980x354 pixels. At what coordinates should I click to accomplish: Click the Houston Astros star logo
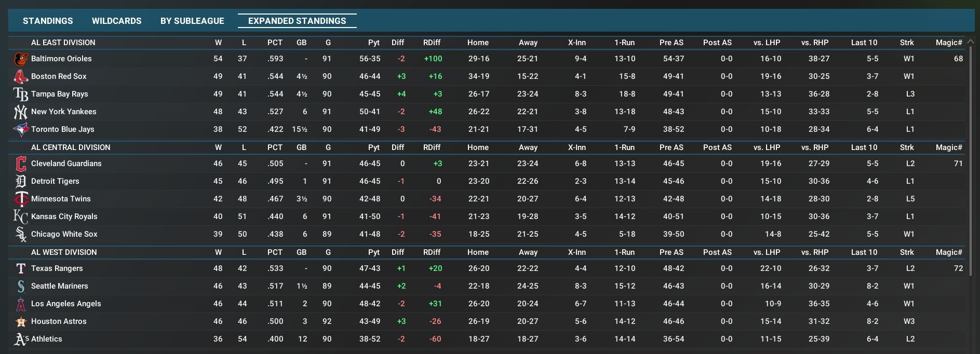(x=21, y=322)
